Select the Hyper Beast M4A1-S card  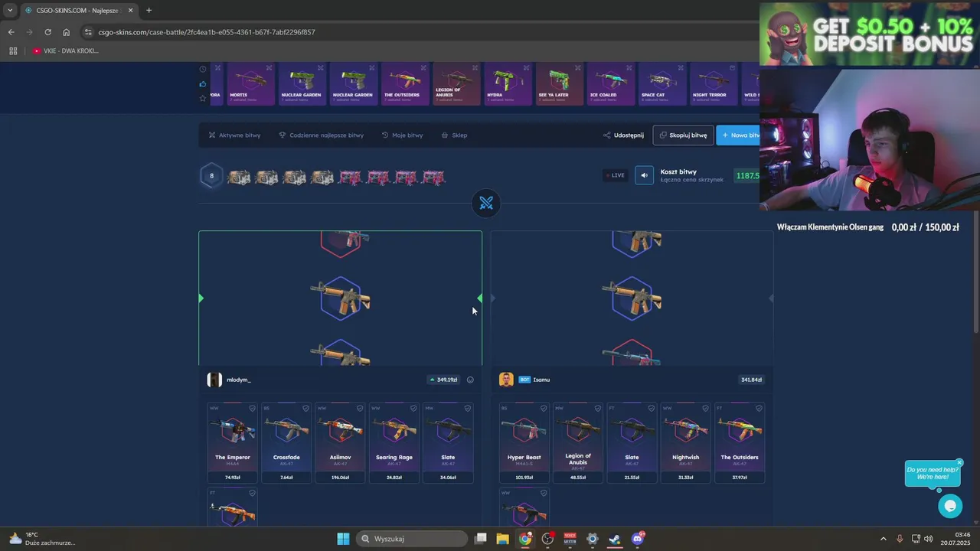point(524,443)
